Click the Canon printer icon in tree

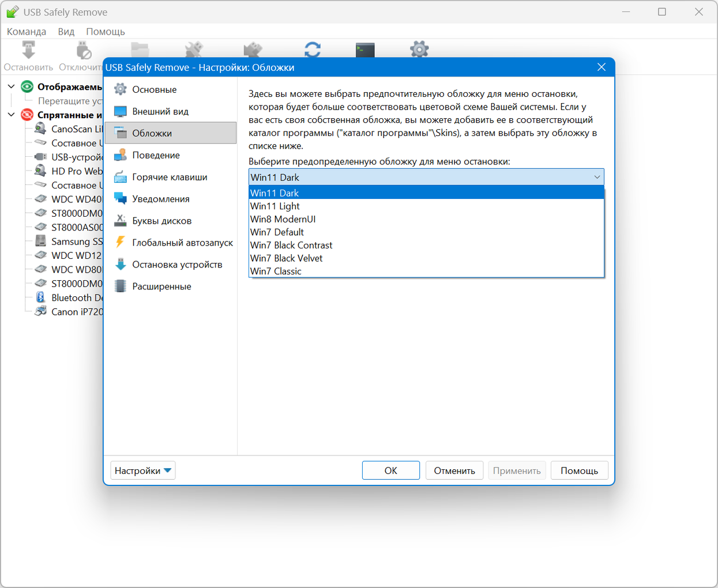pos(40,312)
